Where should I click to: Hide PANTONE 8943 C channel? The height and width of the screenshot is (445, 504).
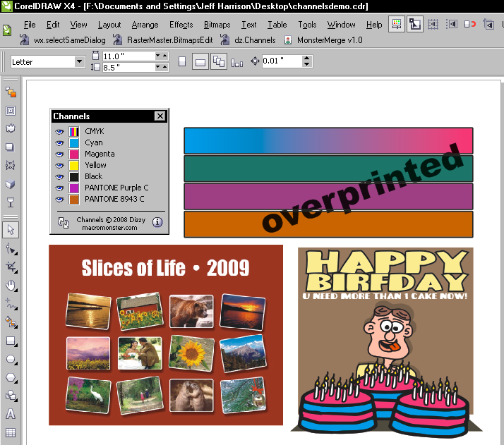[59, 200]
